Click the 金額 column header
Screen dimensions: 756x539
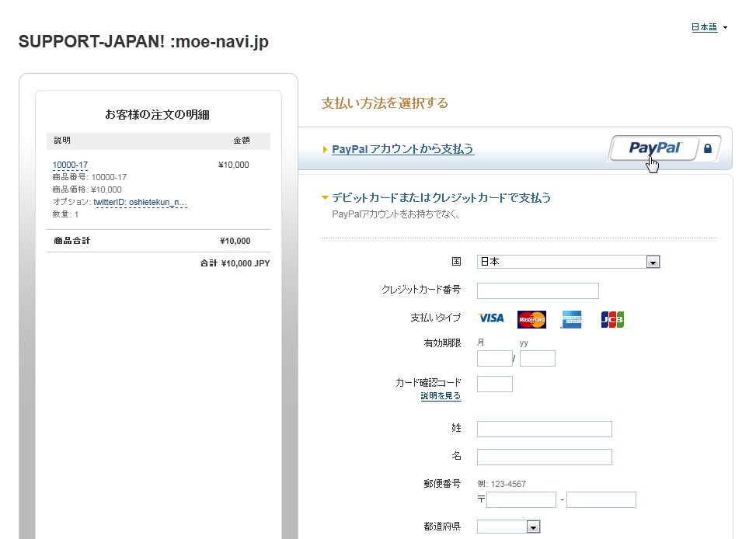point(242,141)
